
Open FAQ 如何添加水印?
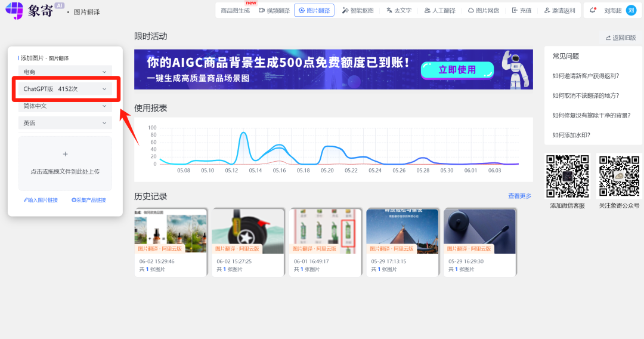[571, 135]
